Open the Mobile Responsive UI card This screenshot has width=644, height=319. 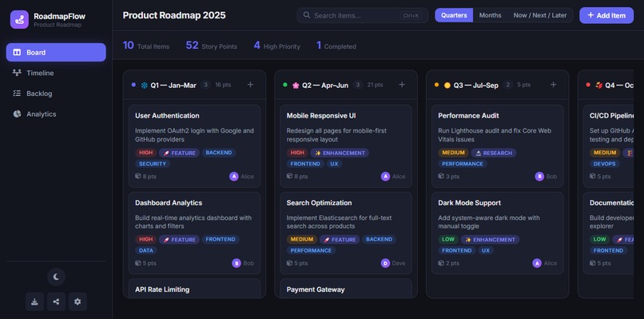pyautogui.click(x=346, y=146)
